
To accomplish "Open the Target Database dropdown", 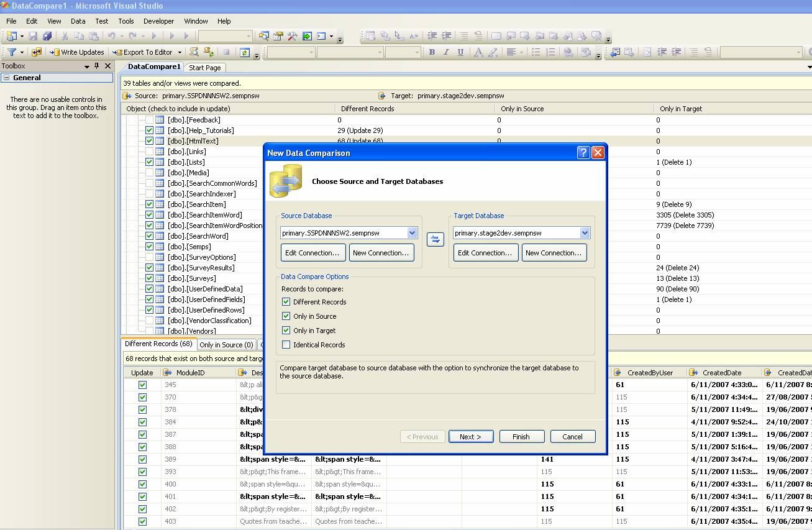I will pyautogui.click(x=585, y=233).
